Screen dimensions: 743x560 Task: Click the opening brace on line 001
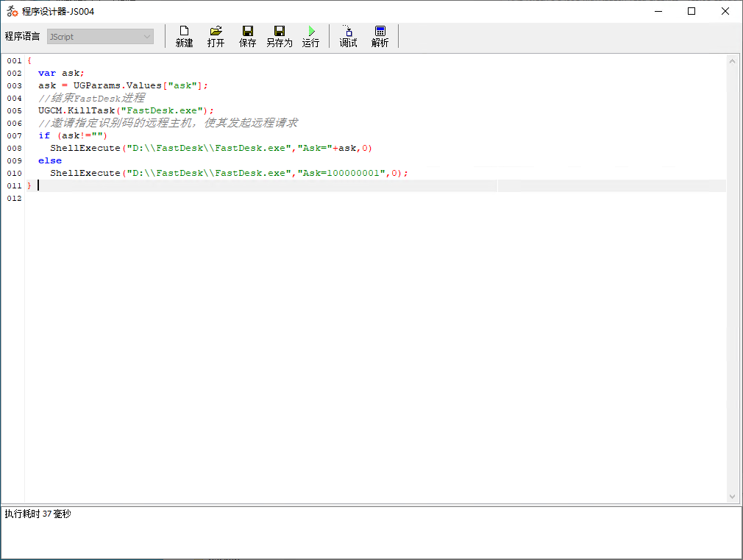click(29, 60)
